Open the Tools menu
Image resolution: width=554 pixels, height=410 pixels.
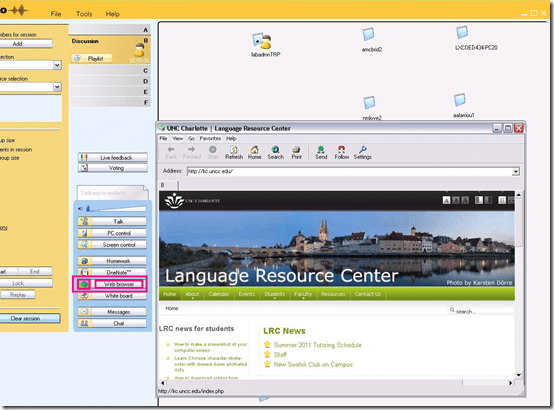(84, 14)
